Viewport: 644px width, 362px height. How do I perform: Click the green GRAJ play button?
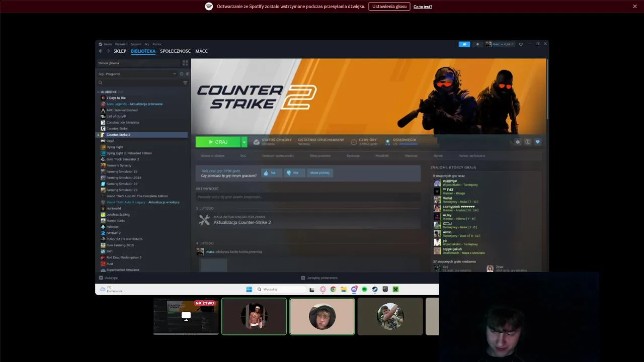218,142
